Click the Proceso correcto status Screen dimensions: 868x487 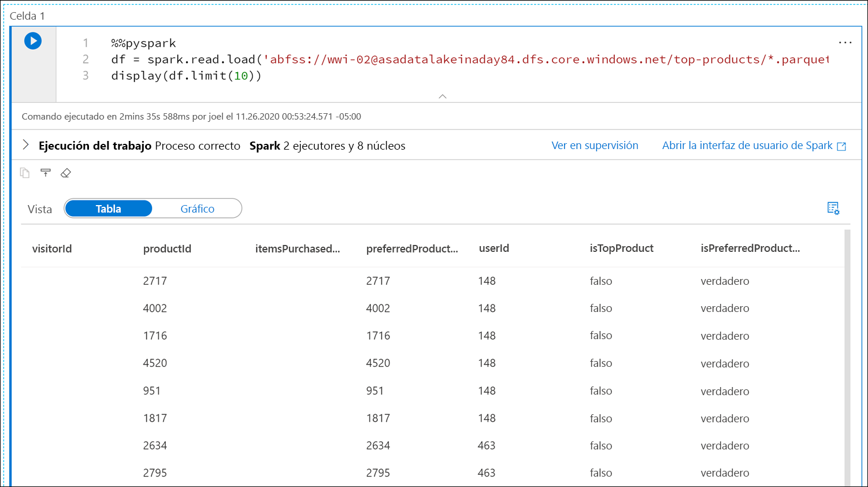pyautogui.click(x=198, y=146)
